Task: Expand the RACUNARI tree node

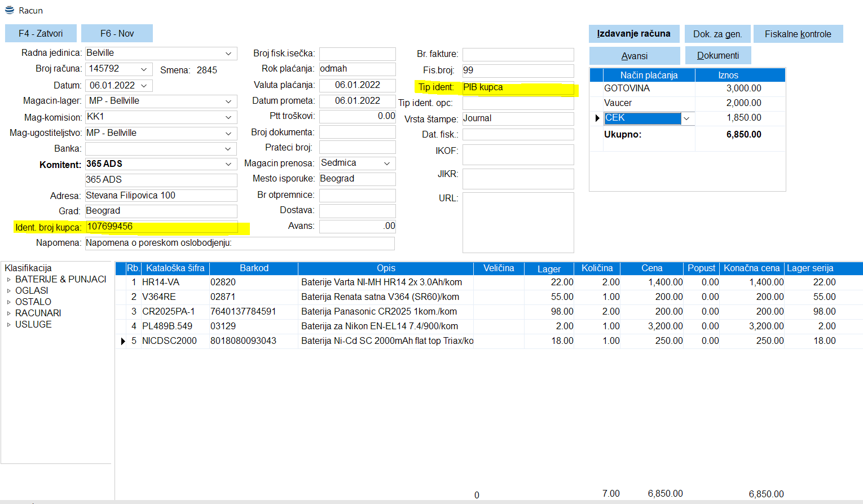Action: (x=8, y=313)
